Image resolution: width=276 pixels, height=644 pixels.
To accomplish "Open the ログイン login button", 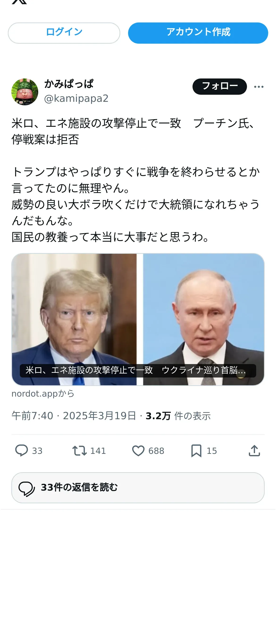I will (x=64, y=33).
